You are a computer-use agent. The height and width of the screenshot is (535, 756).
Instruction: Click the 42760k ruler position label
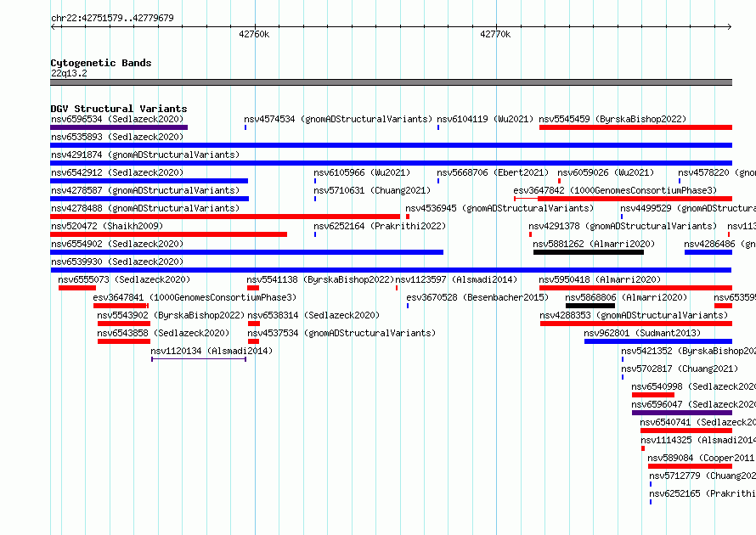click(254, 34)
